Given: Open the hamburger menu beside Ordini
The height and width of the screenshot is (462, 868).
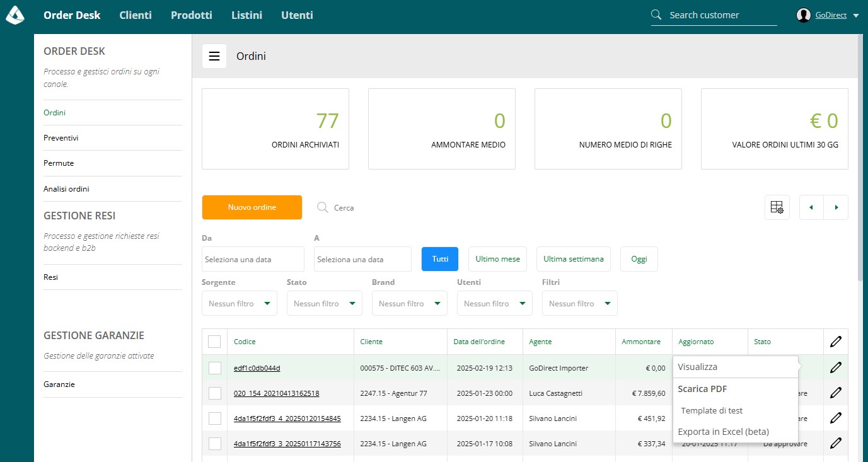Looking at the screenshot, I should coord(214,56).
